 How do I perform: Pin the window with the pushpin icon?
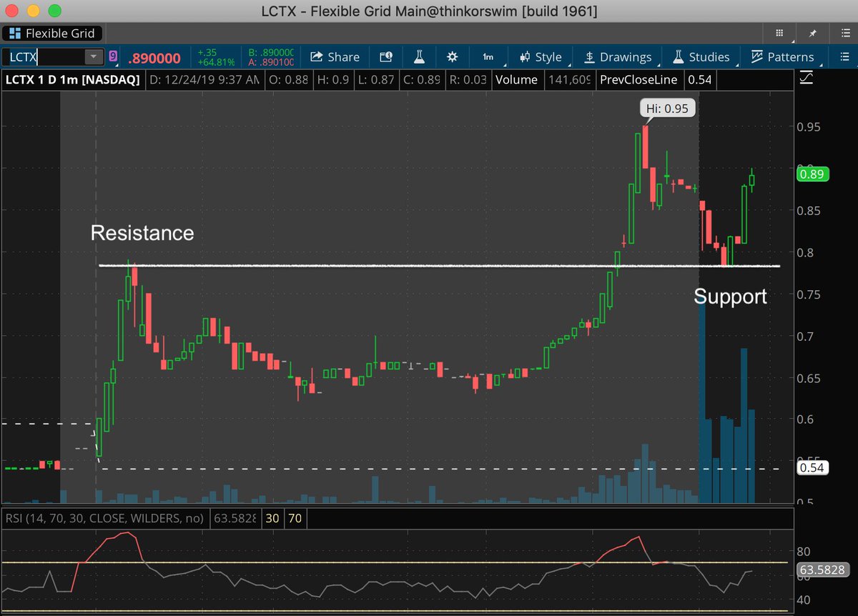812,33
